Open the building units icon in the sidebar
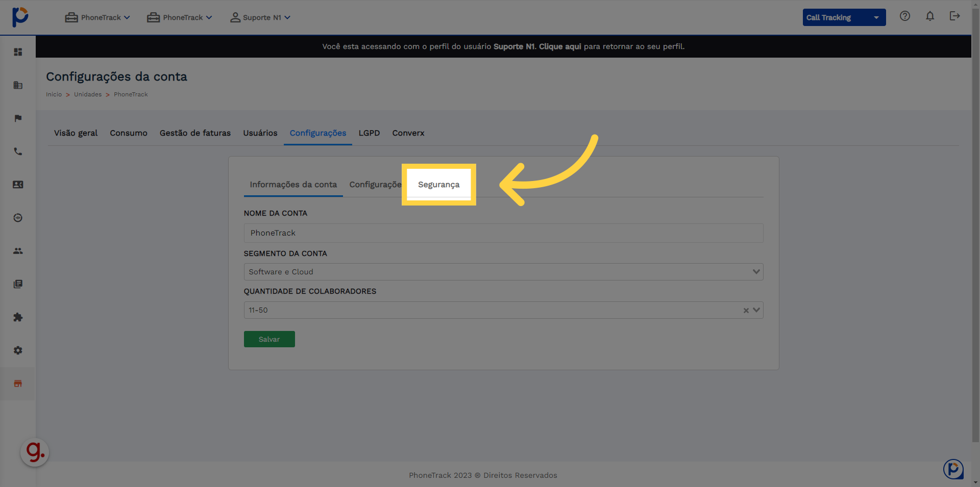The image size is (980, 487). (x=18, y=85)
